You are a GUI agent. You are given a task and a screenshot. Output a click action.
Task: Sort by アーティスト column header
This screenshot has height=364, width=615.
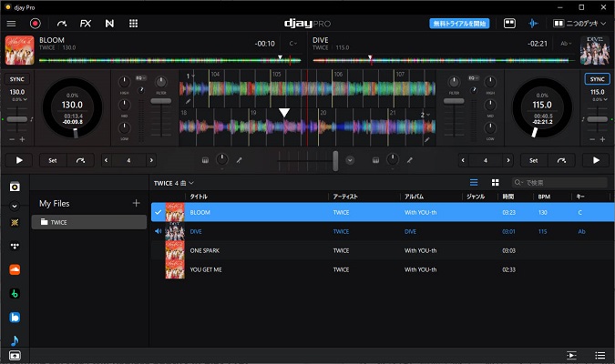345,197
